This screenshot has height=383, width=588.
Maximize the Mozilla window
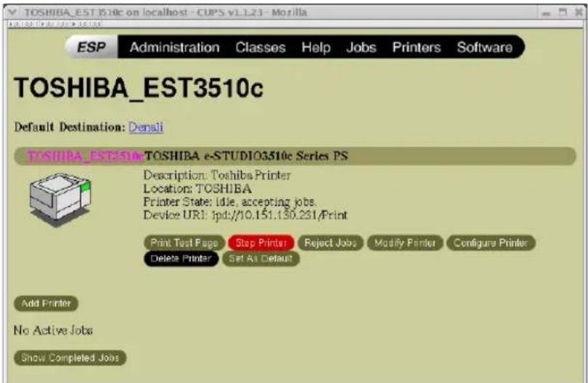(563, 12)
